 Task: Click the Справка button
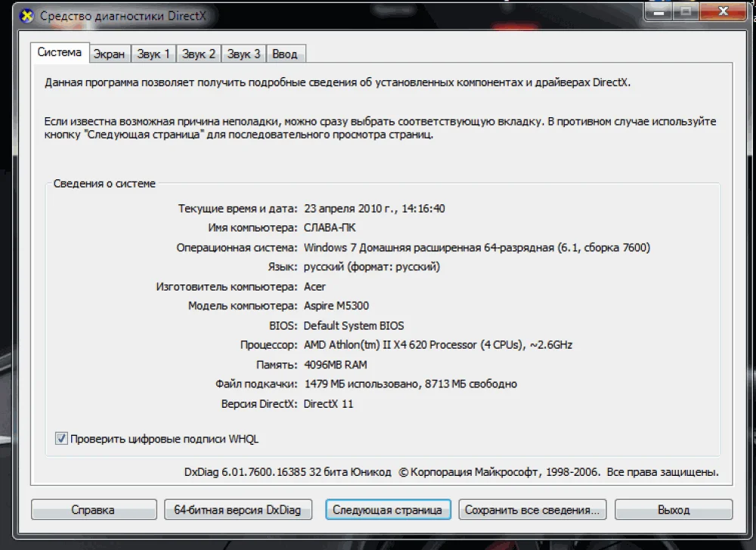[94, 509]
